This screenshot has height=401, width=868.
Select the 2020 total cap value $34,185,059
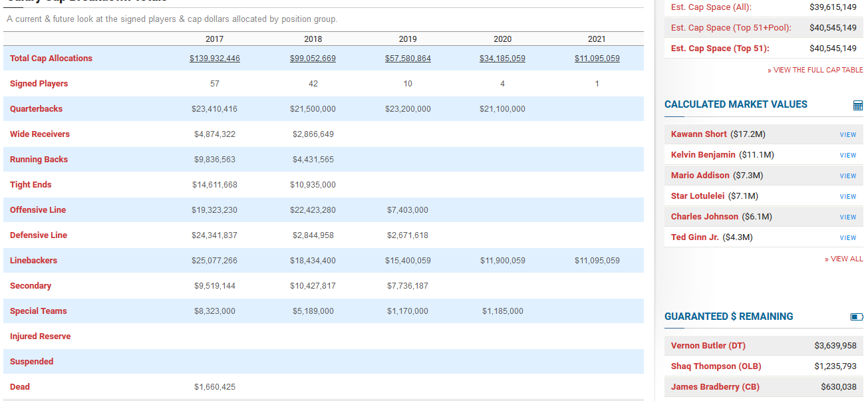[x=502, y=59]
